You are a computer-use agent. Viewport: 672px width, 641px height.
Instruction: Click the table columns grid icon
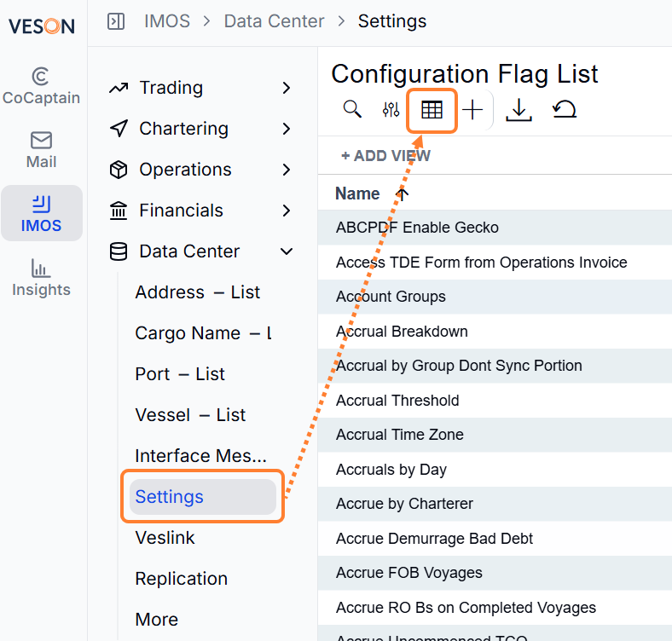432,110
